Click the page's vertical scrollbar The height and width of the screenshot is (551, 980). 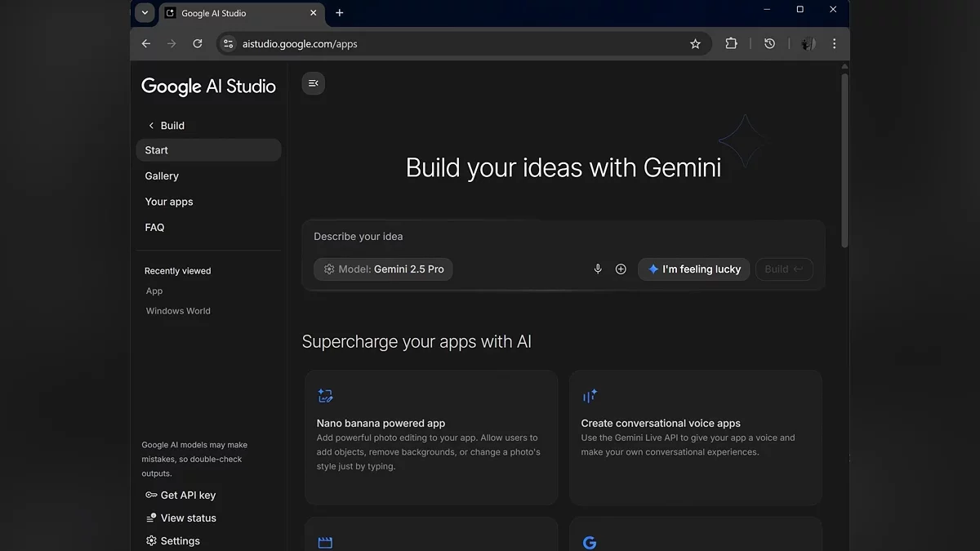point(844,163)
